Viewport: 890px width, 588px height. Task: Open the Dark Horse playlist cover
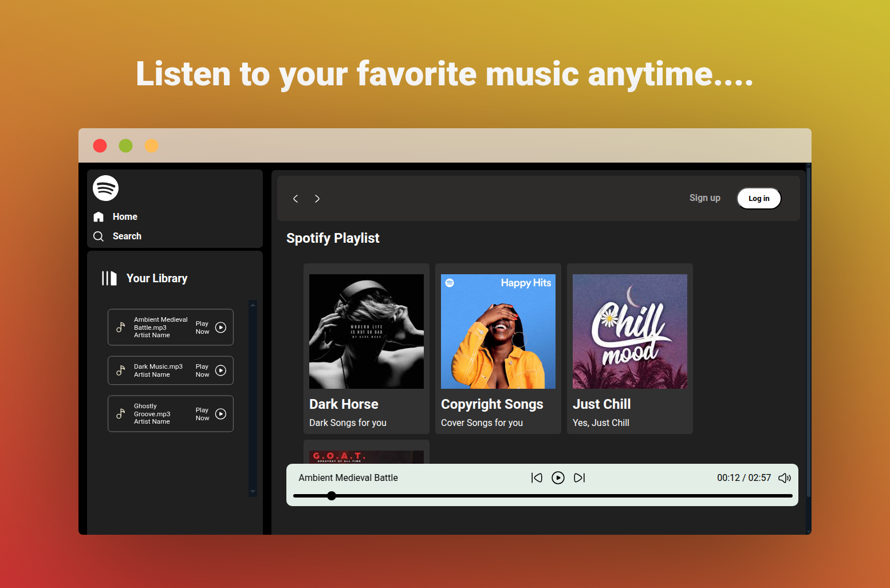click(367, 332)
